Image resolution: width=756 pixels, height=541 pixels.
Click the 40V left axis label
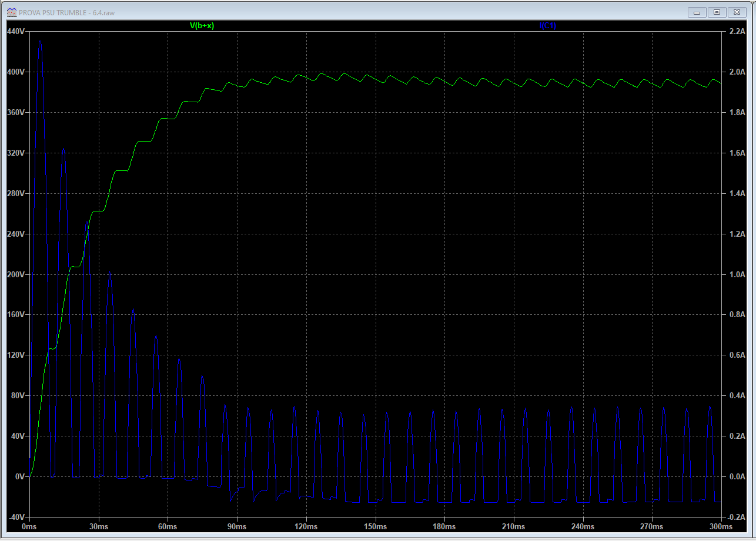click(17, 436)
